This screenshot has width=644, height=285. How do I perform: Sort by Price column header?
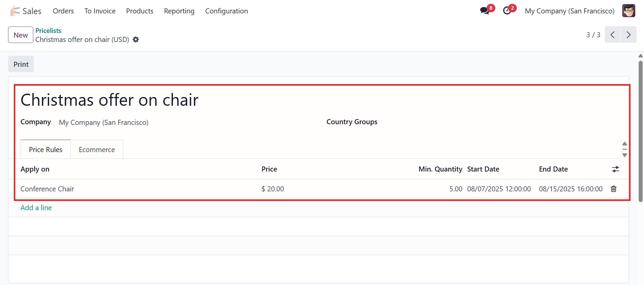269,169
